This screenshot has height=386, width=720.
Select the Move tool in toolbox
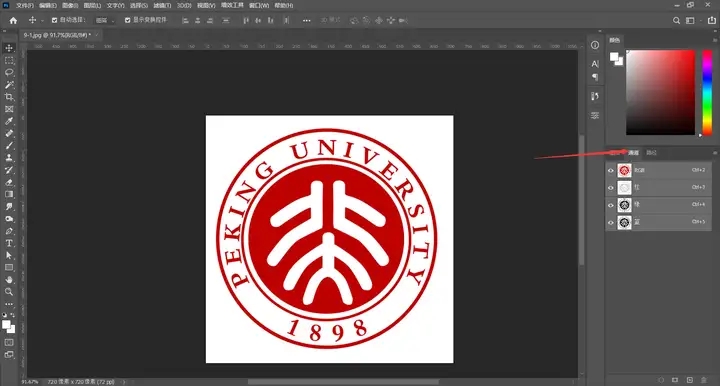click(x=9, y=48)
